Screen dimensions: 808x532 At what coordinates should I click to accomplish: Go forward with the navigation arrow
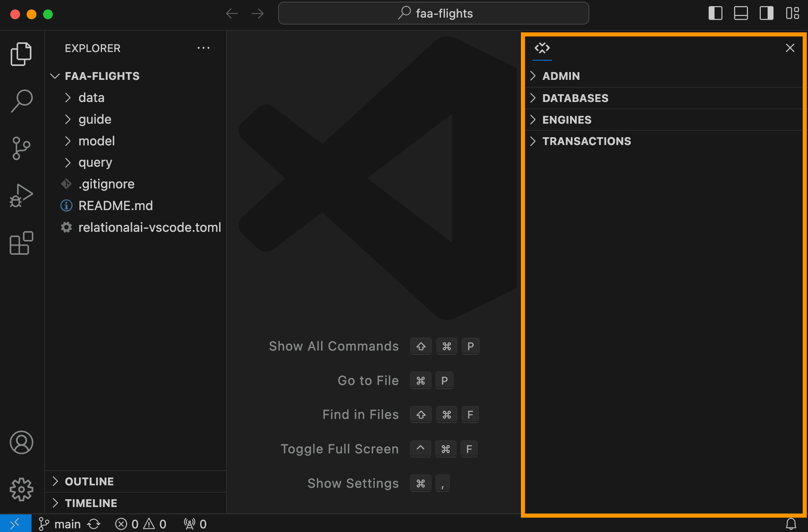click(x=258, y=14)
